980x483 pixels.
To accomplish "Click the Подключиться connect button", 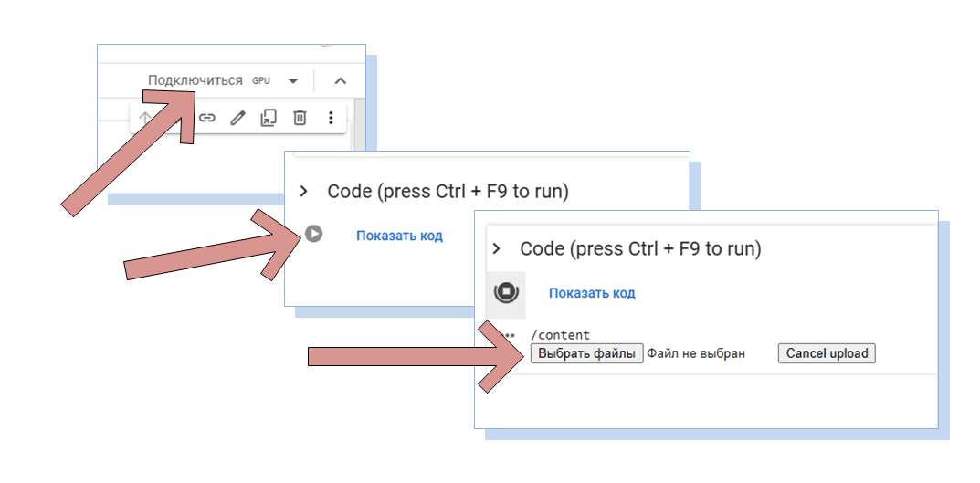I will pyautogui.click(x=195, y=80).
